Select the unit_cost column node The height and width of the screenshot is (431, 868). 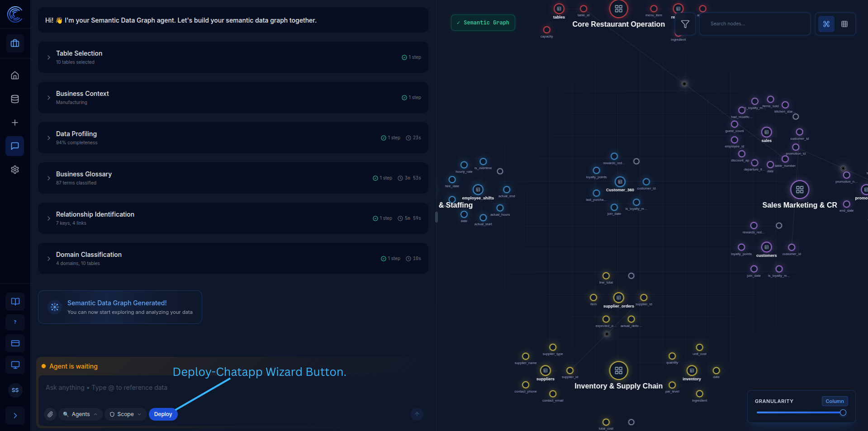tap(700, 348)
